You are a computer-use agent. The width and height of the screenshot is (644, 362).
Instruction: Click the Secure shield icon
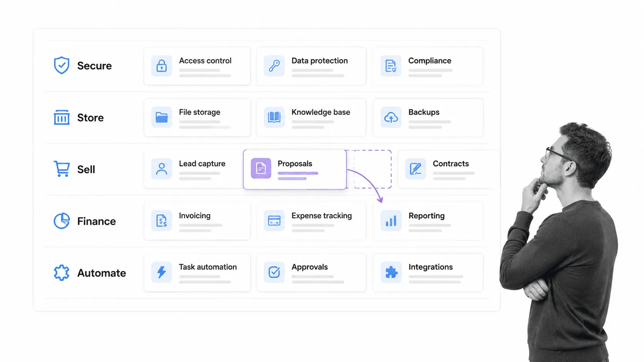pyautogui.click(x=61, y=65)
